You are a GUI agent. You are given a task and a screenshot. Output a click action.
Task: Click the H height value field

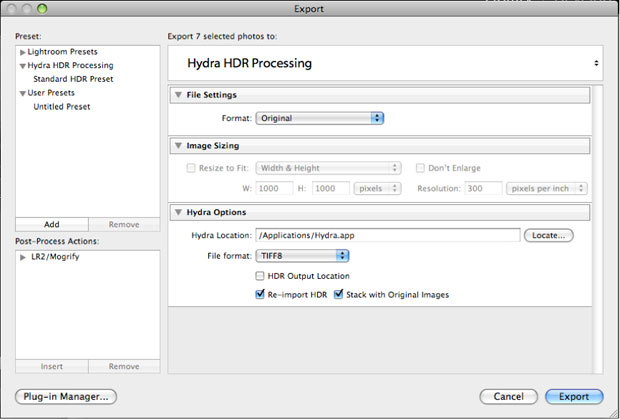pyautogui.click(x=331, y=189)
